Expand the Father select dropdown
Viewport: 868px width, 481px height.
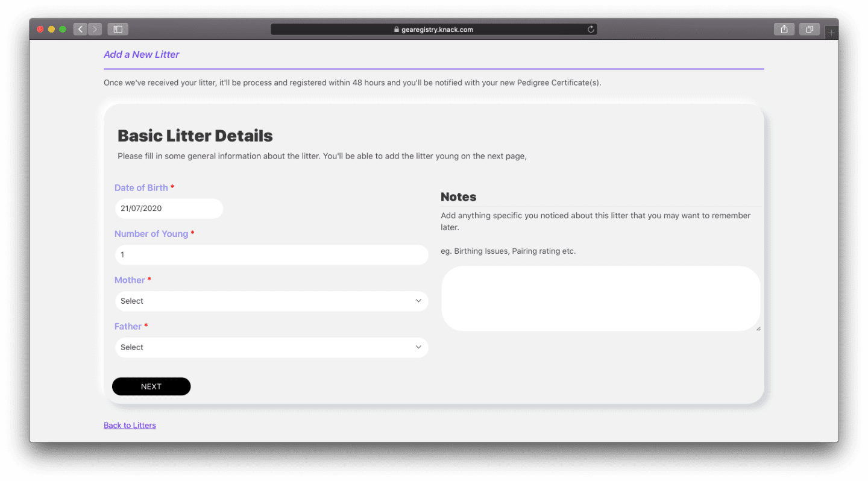271,347
